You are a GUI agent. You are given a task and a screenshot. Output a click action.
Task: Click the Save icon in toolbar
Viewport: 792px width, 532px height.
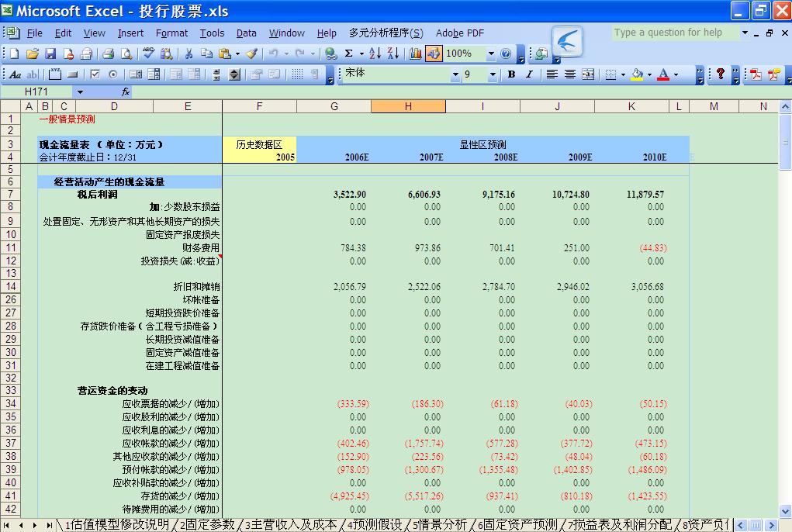click(x=50, y=54)
